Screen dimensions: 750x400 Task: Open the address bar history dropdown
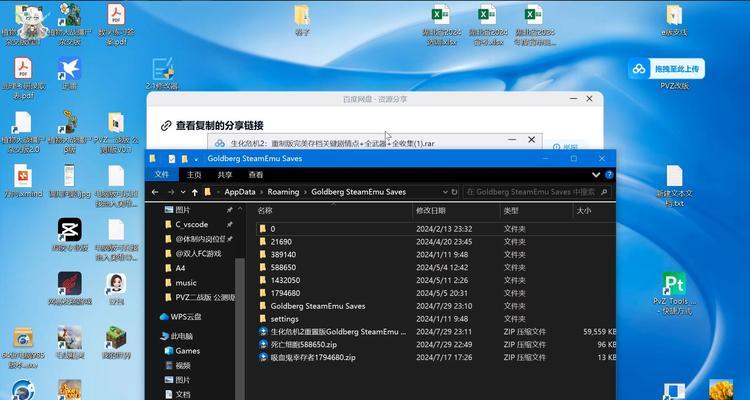point(446,192)
